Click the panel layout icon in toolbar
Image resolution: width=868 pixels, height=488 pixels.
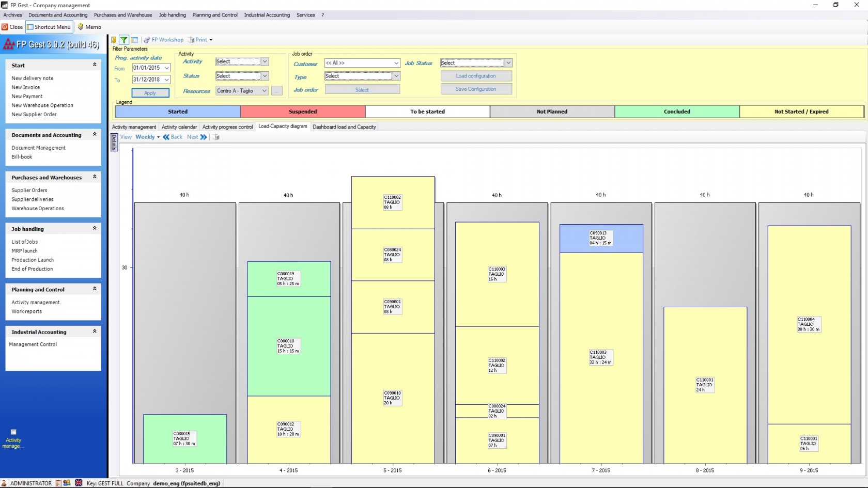[x=134, y=40]
